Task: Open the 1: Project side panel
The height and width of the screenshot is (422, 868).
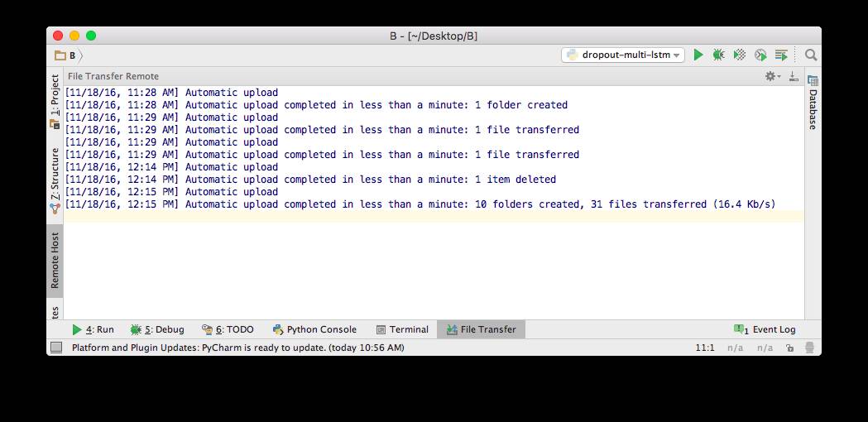Action: click(55, 101)
